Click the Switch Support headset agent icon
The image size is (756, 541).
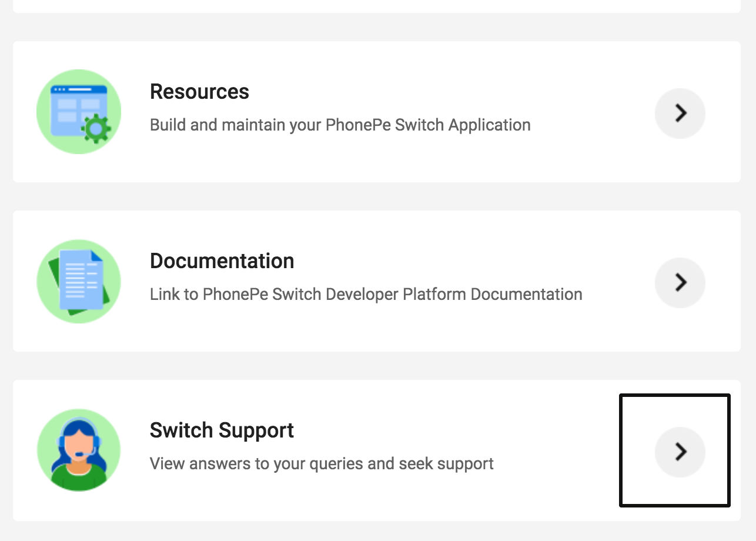tap(79, 450)
